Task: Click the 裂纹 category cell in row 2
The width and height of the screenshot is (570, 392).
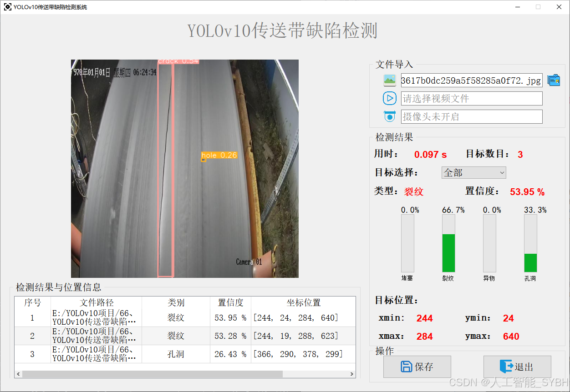Action: click(x=176, y=336)
